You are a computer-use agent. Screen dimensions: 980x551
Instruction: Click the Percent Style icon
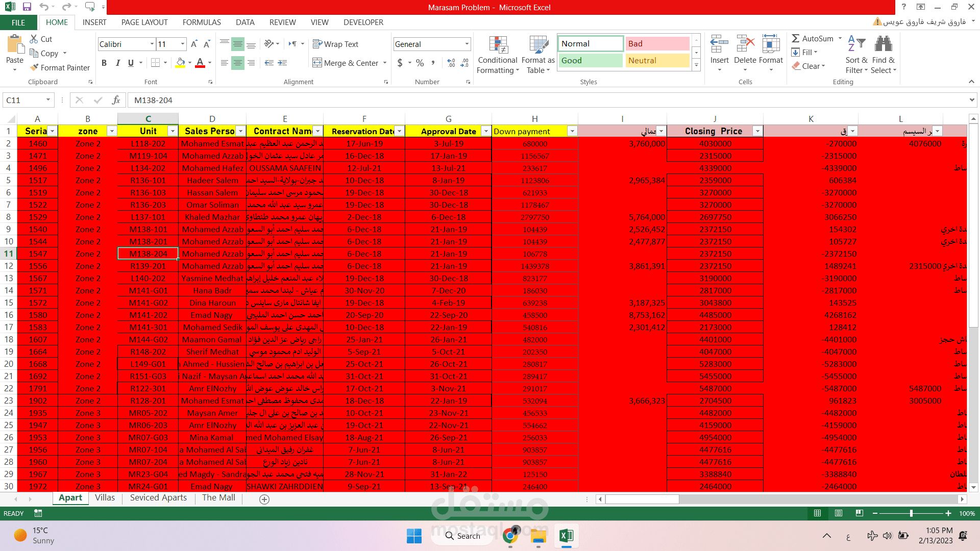[x=420, y=63]
